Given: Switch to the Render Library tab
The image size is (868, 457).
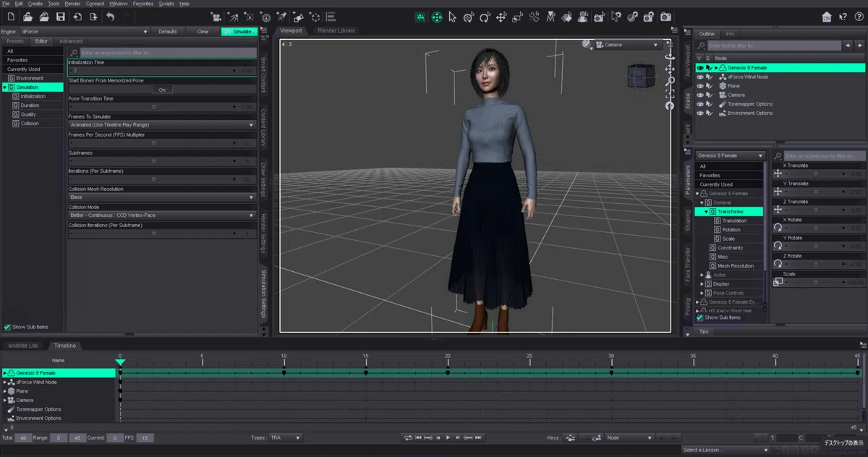Looking at the screenshot, I should (x=336, y=30).
